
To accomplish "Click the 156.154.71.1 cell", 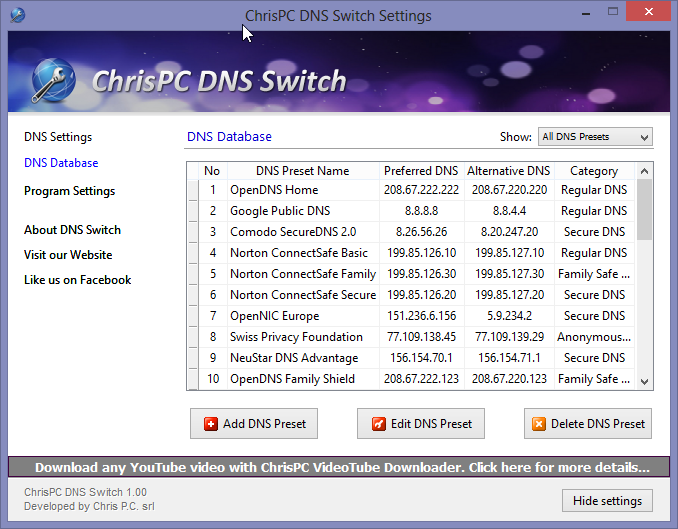I will coord(509,358).
